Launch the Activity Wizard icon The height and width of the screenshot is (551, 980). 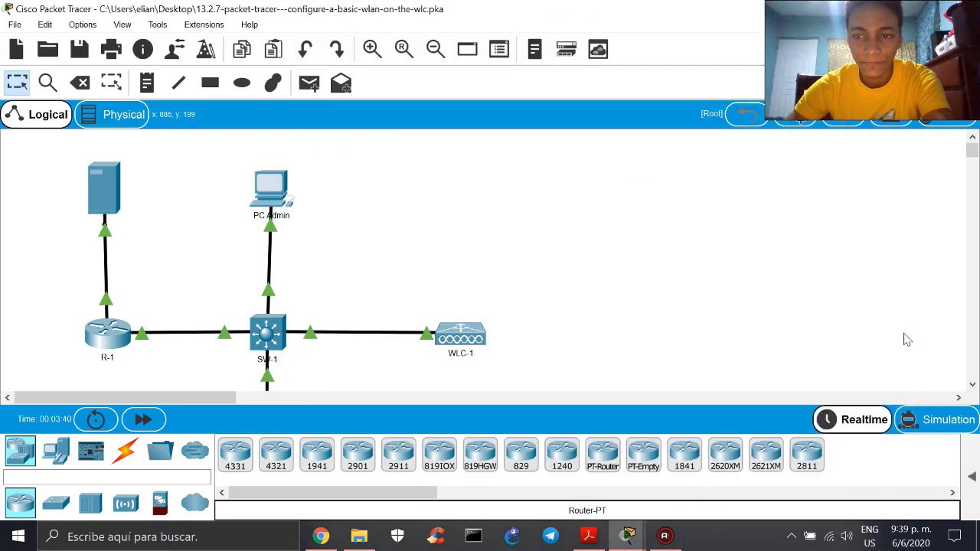point(175,50)
